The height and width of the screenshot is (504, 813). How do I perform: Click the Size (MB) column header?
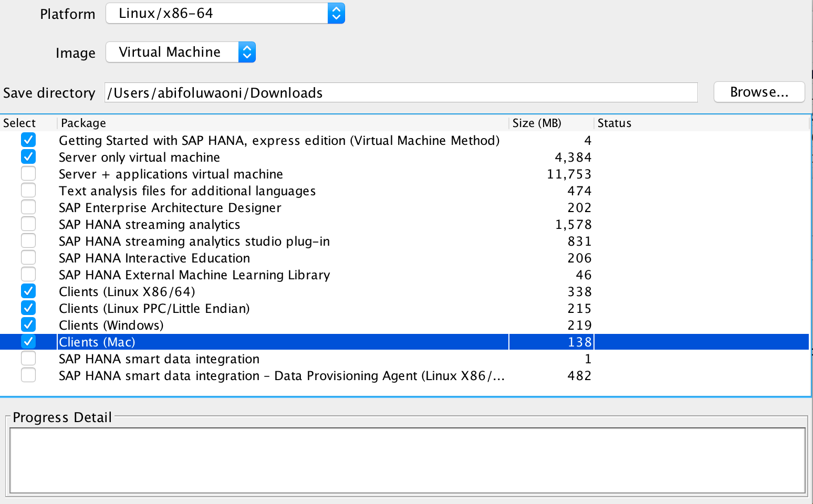click(551, 123)
